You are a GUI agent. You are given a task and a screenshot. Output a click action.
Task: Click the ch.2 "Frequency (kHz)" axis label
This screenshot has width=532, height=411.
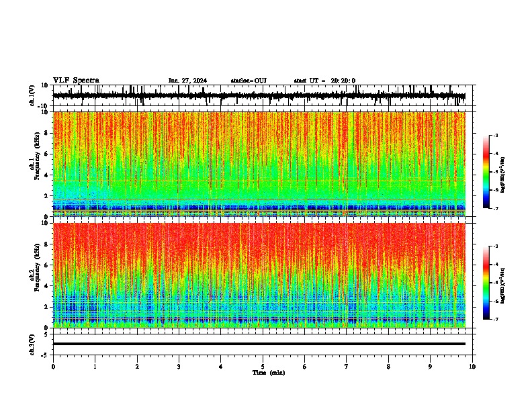coord(37,267)
